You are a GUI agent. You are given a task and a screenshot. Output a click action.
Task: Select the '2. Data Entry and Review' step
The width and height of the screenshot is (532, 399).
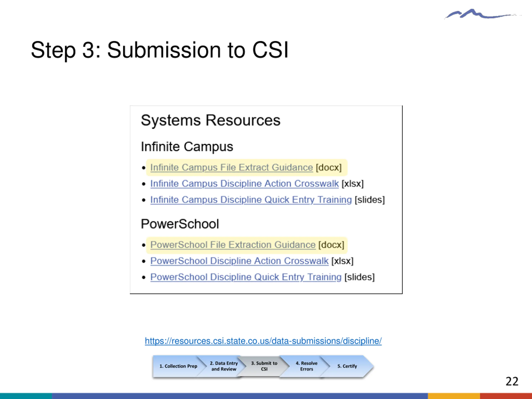coord(224,366)
